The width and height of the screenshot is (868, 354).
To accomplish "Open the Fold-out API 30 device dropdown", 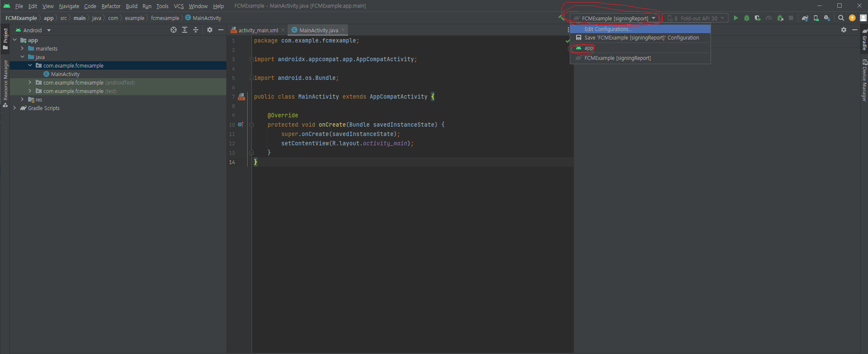I will [696, 18].
